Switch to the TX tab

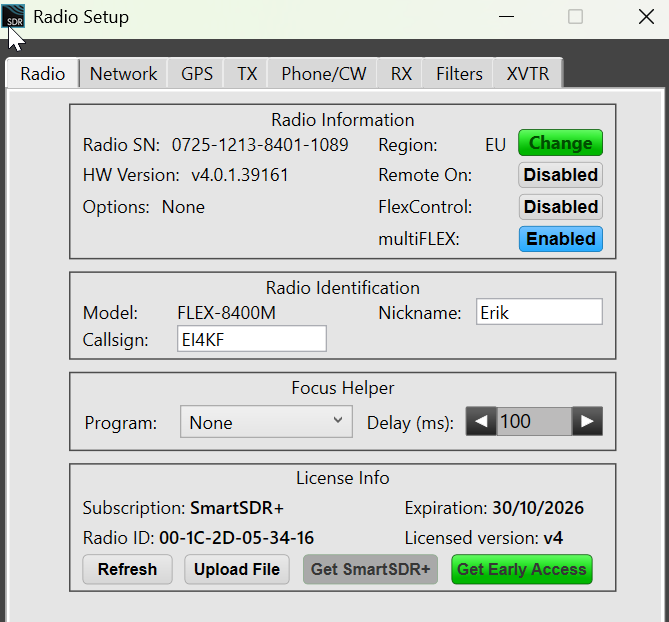[247, 74]
